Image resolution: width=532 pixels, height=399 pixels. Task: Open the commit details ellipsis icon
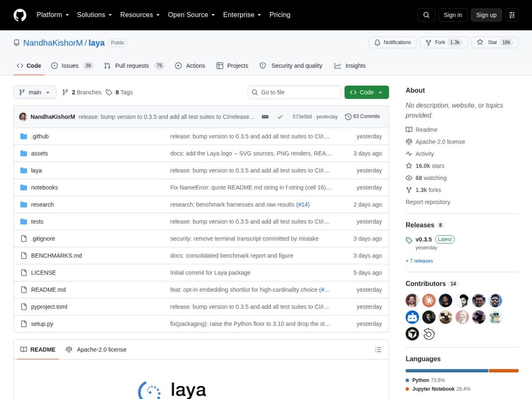click(265, 117)
